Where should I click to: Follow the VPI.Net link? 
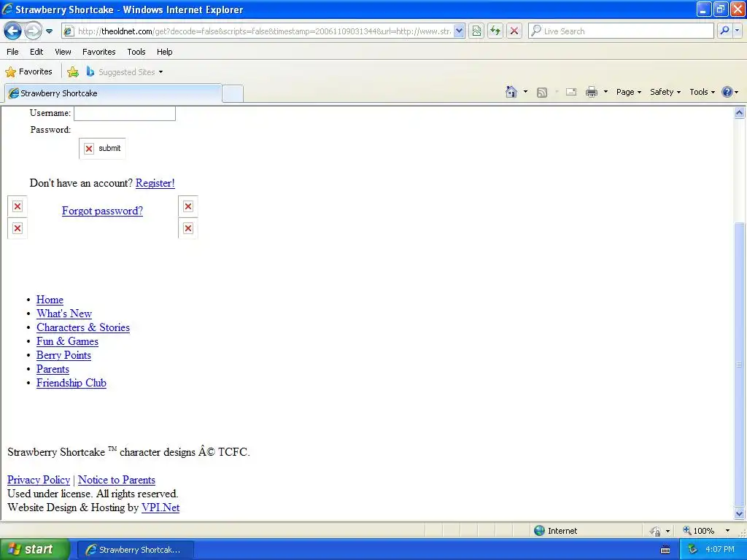click(160, 507)
